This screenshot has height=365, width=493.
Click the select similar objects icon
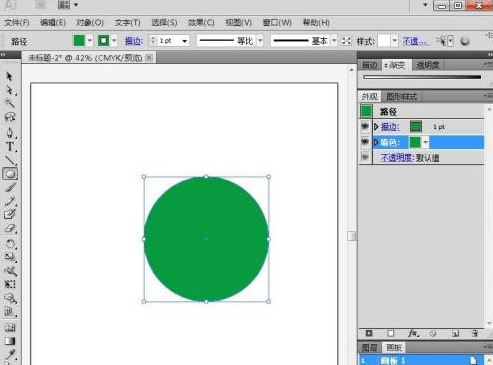click(442, 41)
